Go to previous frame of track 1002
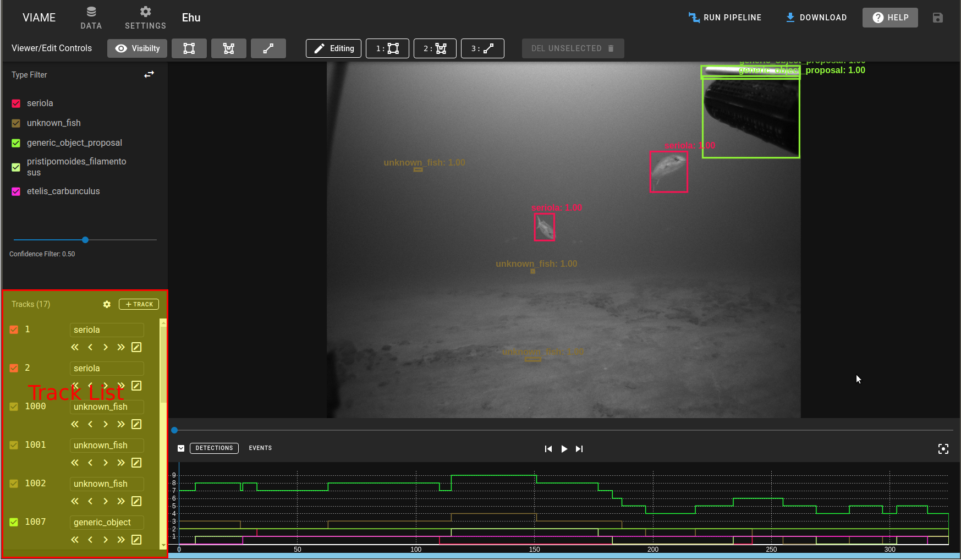This screenshot has width=961, height=560. pyautogui.click(x=90, y=501)
